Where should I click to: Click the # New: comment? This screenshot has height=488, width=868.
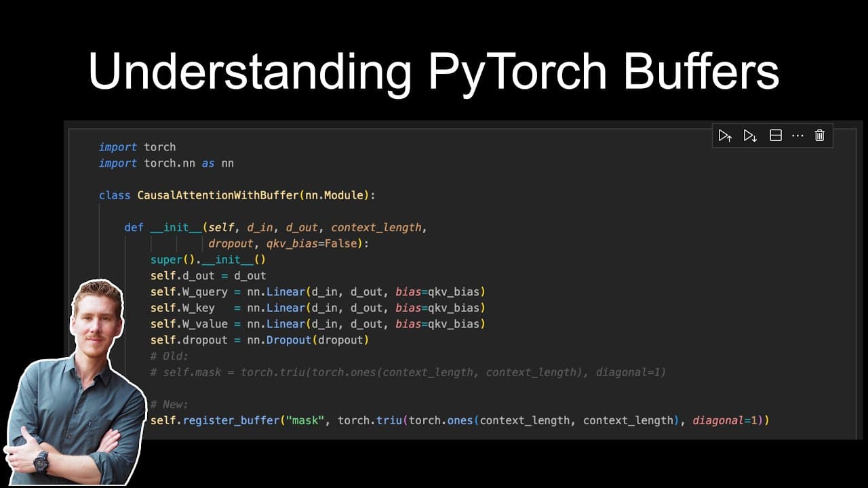point(168,404)
